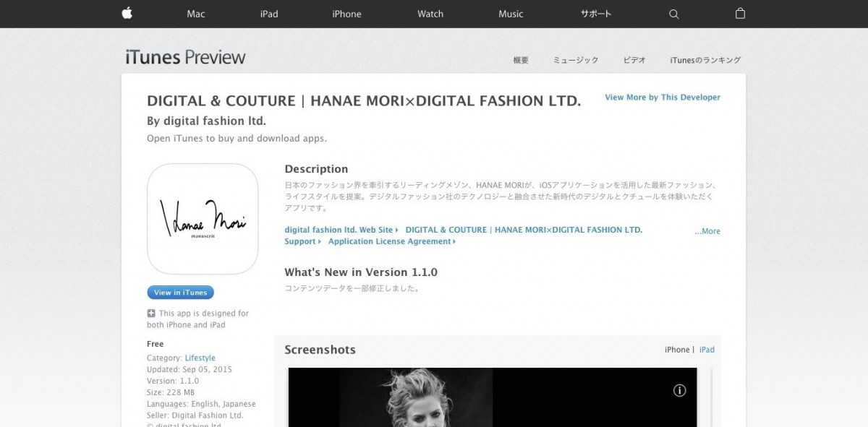Click 'Open iTunes to buy and download apps.'
Viewport: 868px width, 427px height.
click(x=237, y=138)
